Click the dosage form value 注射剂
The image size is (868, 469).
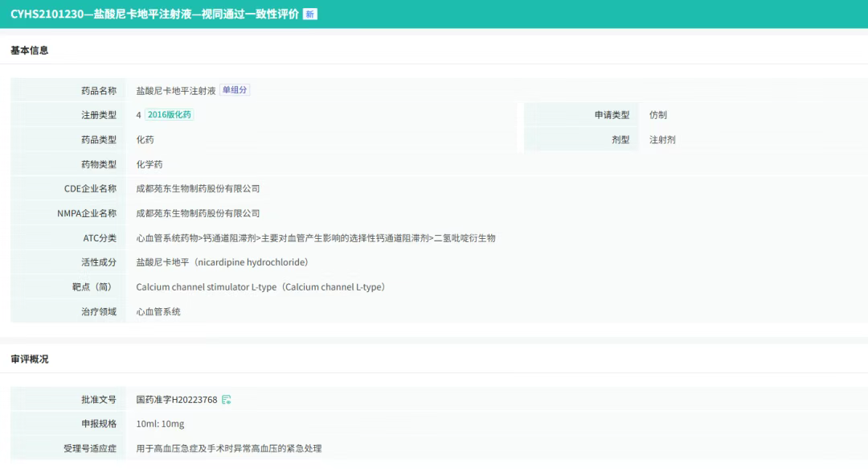point(662,140)
